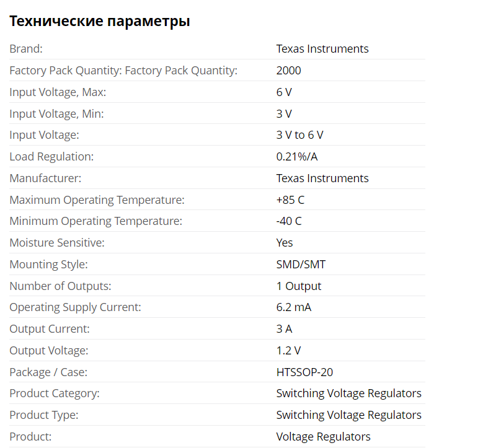Select the Output Current value 3 A
Image resolution: width=483 pixels, height=448 pixels.
(284, 329)
